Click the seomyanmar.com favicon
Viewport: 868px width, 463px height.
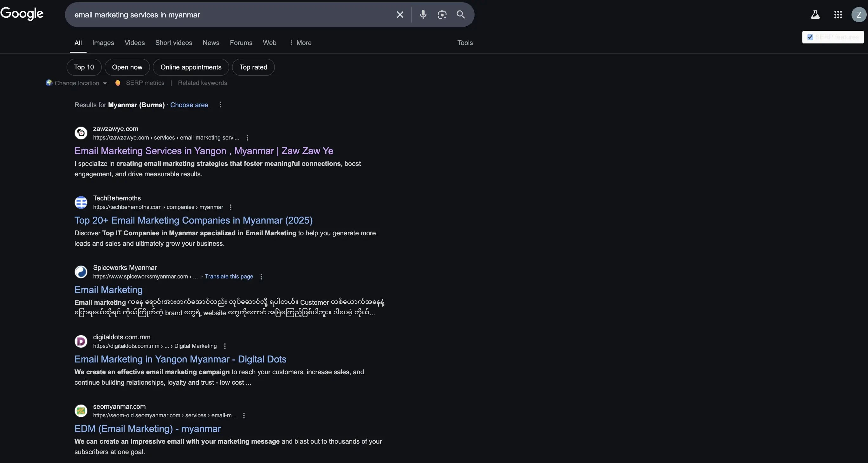point(81,411)
